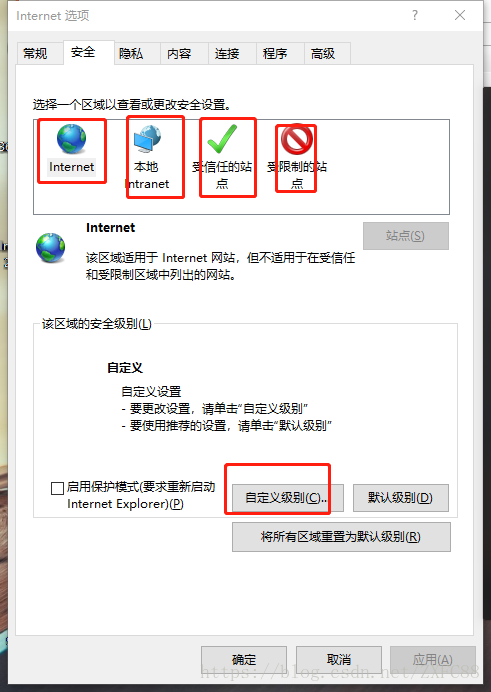Select the 受限制的站点 red prohibited icon
The image size is (491, 692).
(x=297, y=139)
